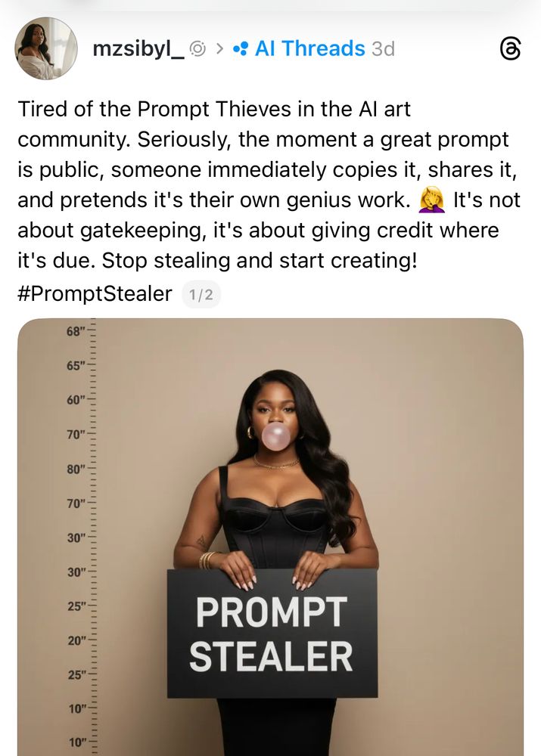541x756 pixels.
Task: Click the 20" mark on the height ruler
Action: click(76, 641)
